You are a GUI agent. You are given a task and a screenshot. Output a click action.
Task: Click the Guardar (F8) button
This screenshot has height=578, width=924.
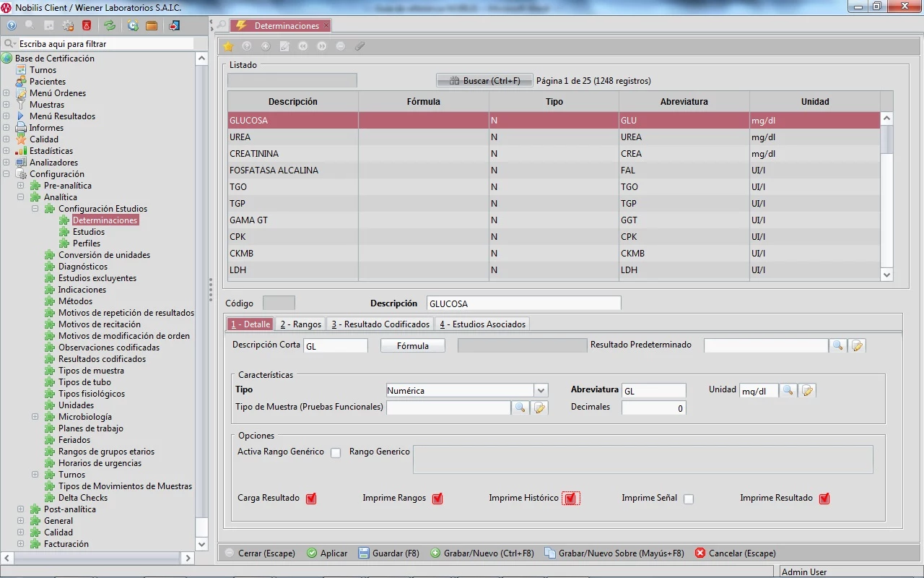pos(388,553)
